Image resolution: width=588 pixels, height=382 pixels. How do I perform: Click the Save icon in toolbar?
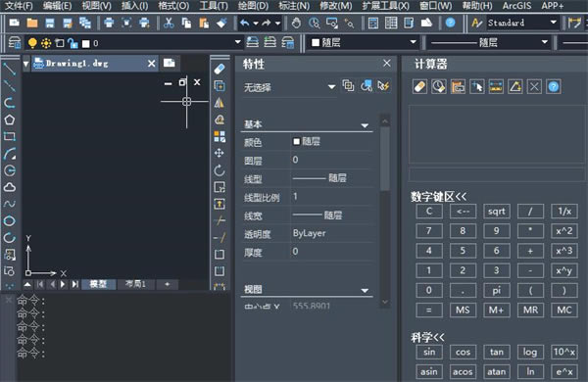pyautogui.click(x=50, y=24)
